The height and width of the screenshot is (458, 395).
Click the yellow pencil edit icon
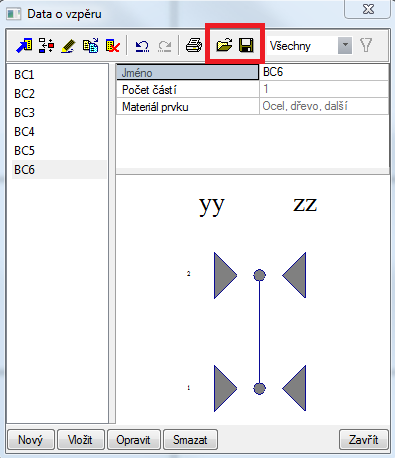point(68,46)
